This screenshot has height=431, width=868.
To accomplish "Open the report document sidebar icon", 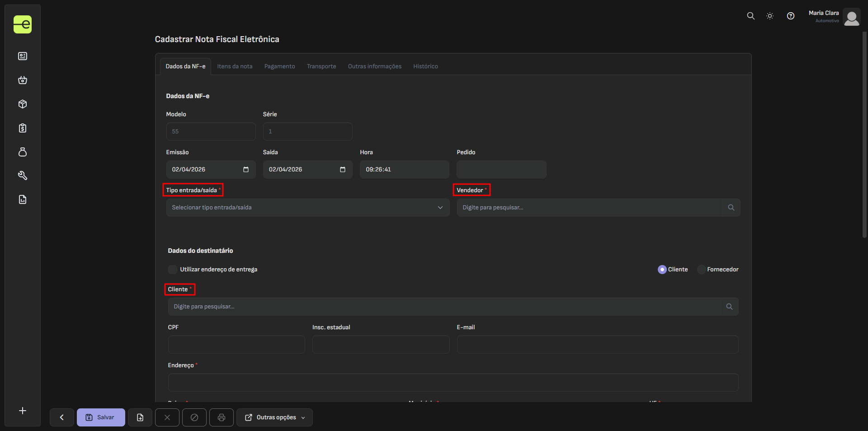I will coord(23,199).
